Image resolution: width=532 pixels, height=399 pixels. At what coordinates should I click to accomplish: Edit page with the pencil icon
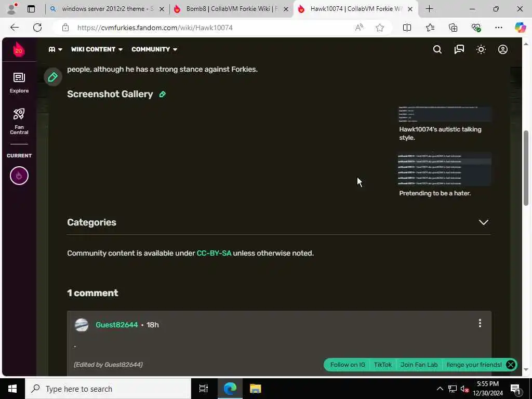[x=53, y=77]
